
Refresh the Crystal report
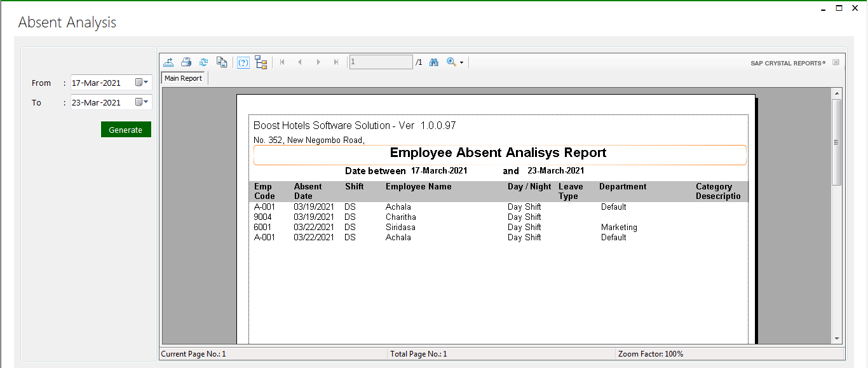click(x=203, y=62)
